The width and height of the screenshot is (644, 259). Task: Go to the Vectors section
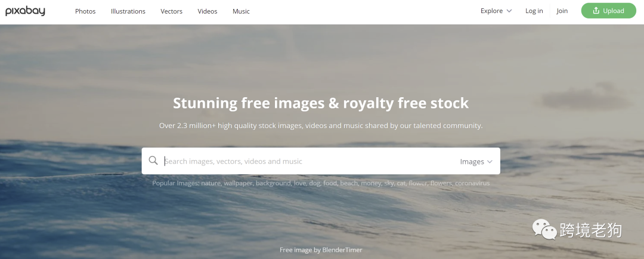click(x=171, y=11)
